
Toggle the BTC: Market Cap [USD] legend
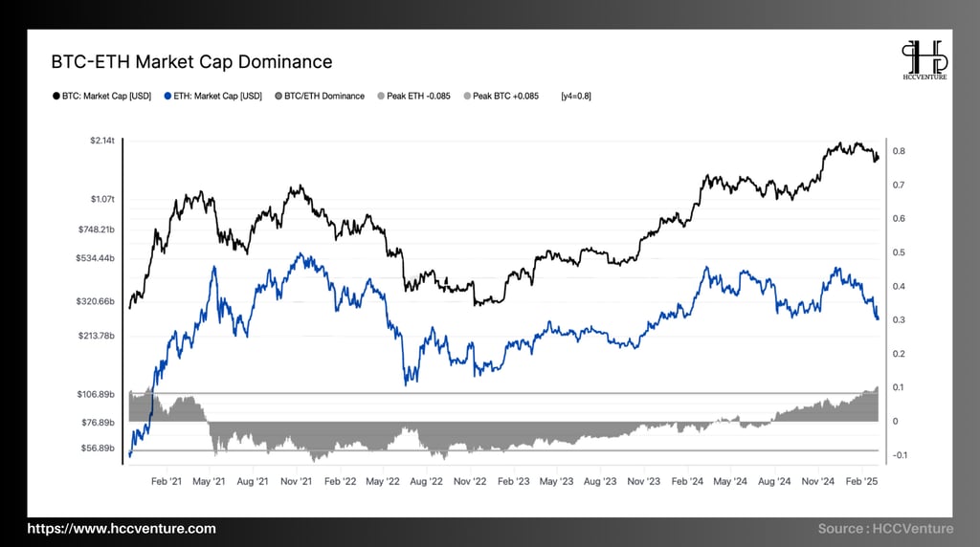coord(101,97)
